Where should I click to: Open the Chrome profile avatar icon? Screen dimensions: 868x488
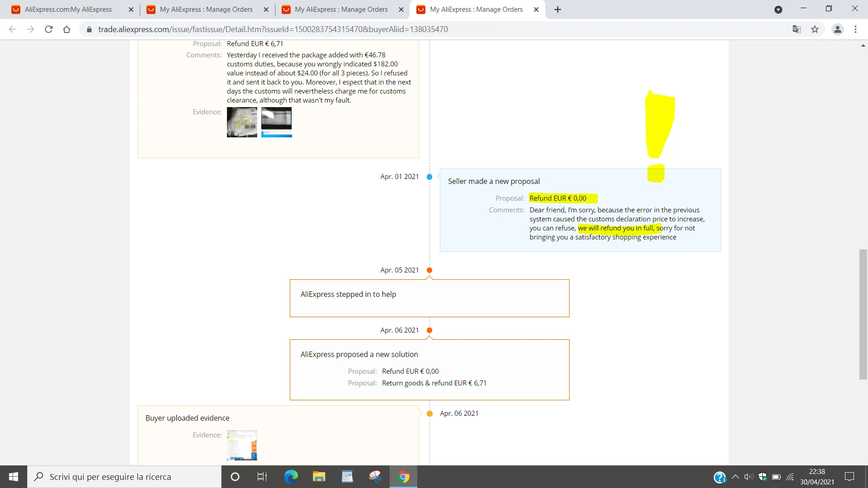[x=837, y=29]
